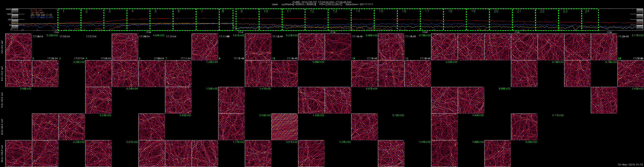Click the value 6.34E+04

pos(132,88)
